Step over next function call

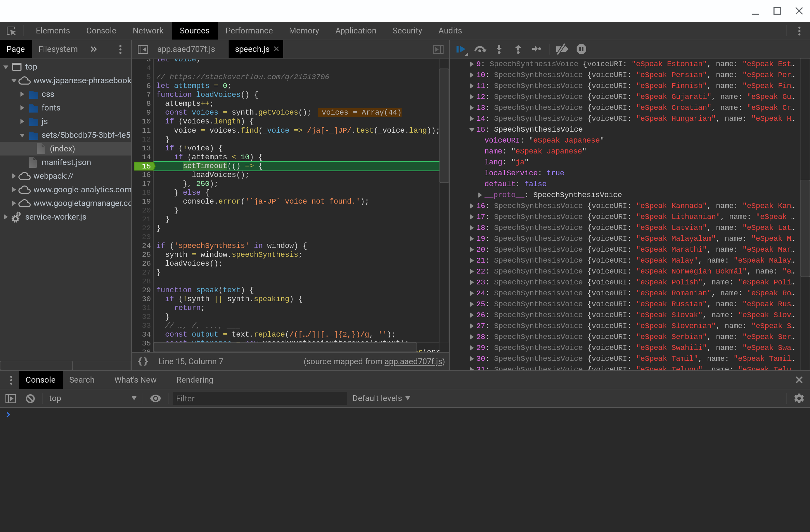click(x=480, y=49)
